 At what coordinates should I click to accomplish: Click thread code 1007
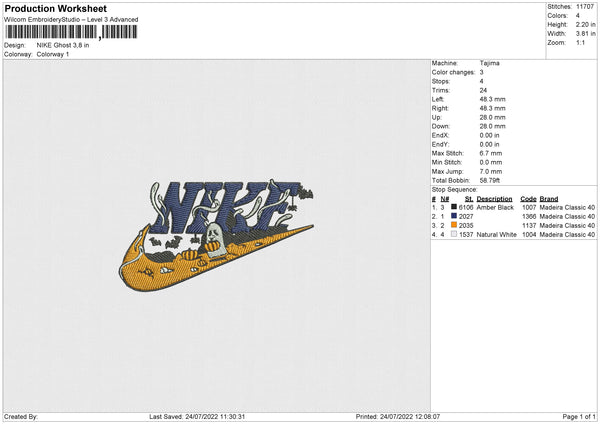[529, 207]
